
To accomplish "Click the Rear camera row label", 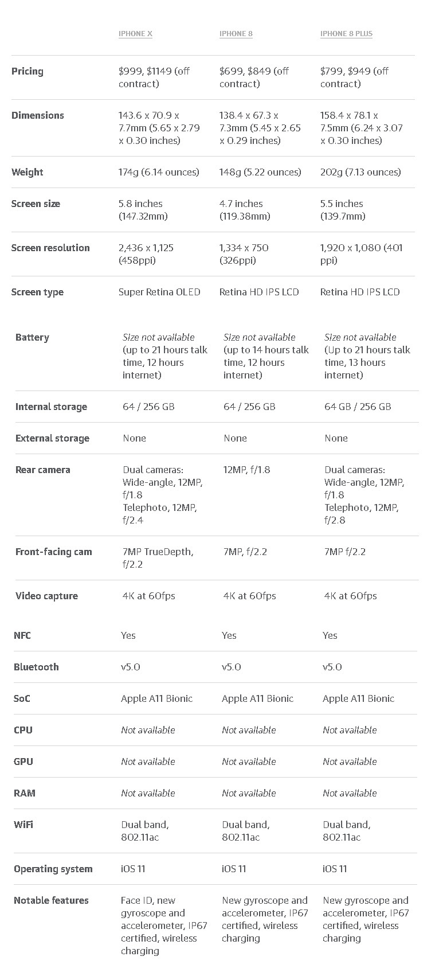I will (42, 470).
